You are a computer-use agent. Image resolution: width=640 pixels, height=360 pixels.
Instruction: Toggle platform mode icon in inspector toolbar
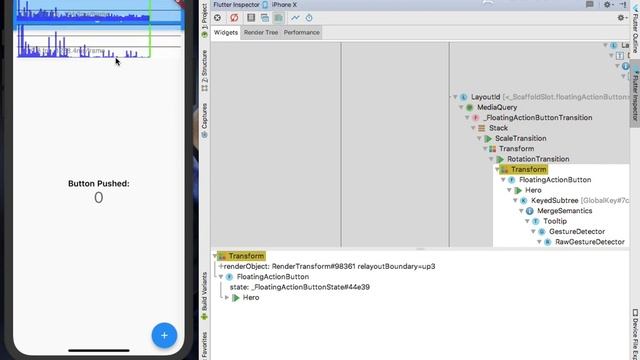click(265, 18)
